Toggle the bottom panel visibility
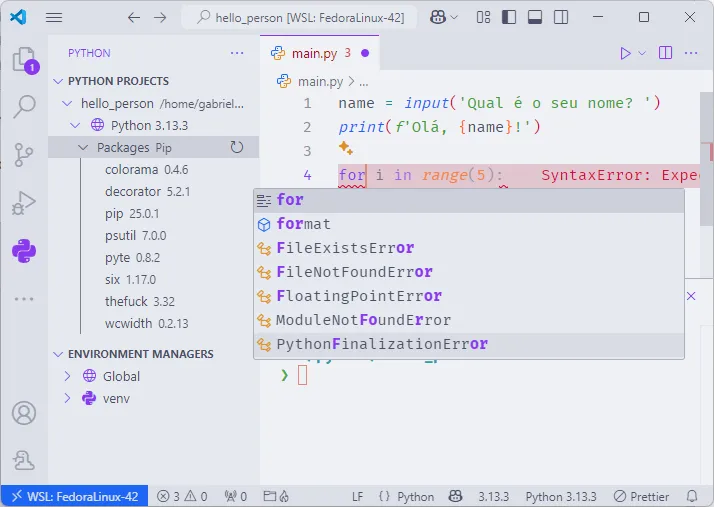Screen dimensions: 714x507 (x=535, y=17)
